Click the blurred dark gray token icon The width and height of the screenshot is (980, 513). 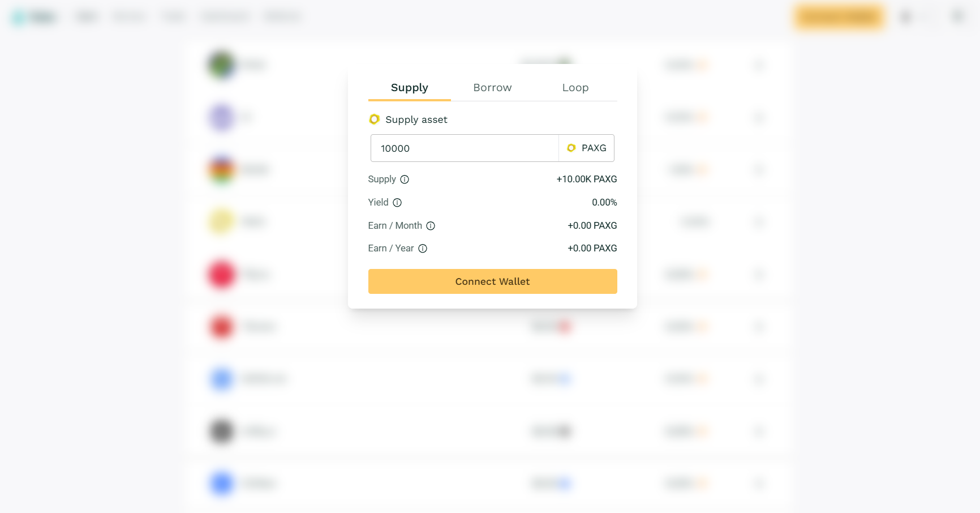click(221, 431)
